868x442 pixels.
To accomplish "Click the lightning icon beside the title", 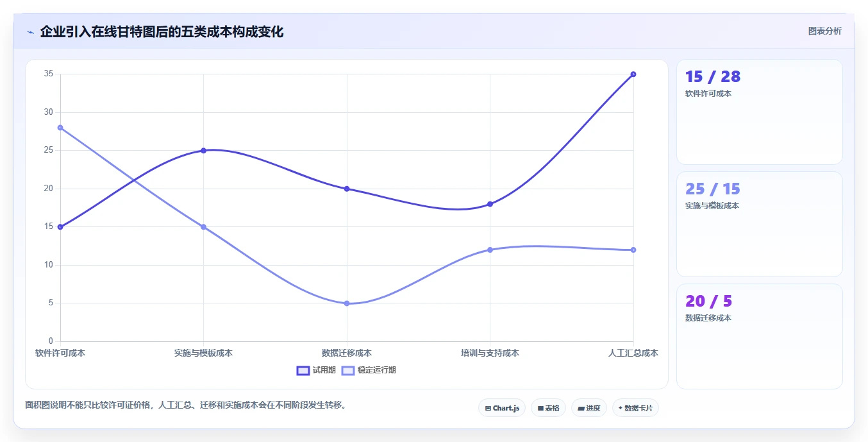I will pos(30,31).
